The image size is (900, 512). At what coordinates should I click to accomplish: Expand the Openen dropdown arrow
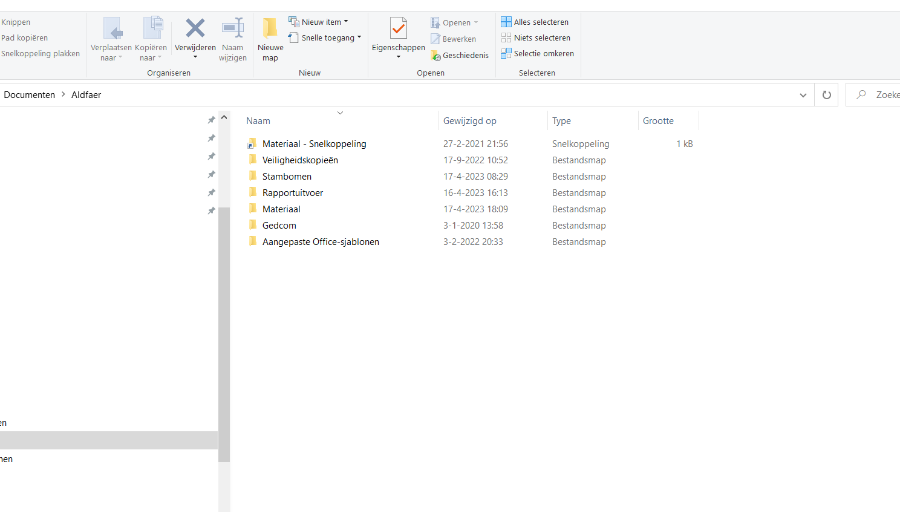pos(475,22)
